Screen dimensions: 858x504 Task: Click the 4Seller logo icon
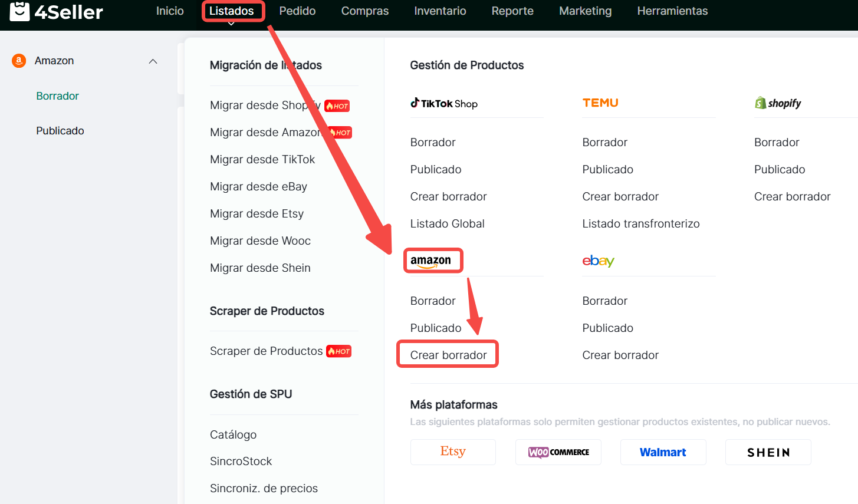tap(19, 11)
